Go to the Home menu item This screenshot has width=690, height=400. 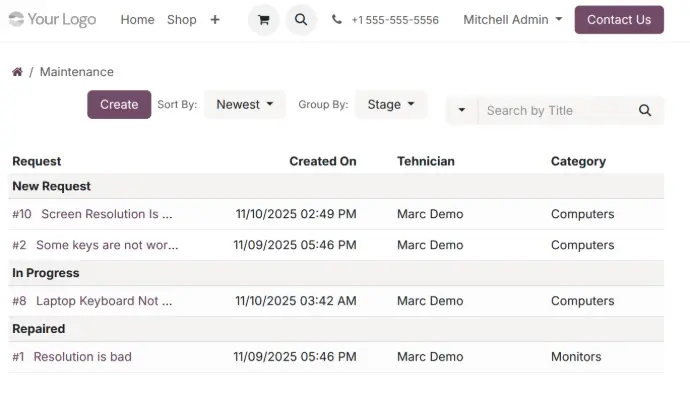point(137,20)
